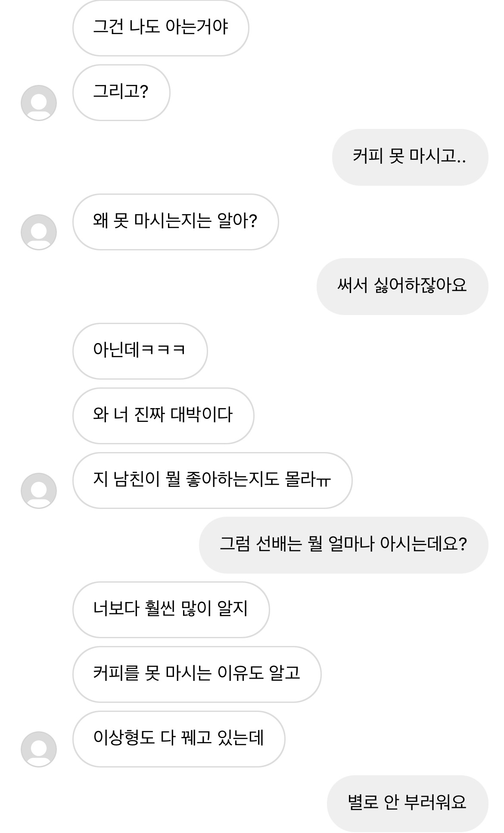504x833 pixels.
Task: Select the reply '써서 싫어하잖아요'
Action: point(402,287)
